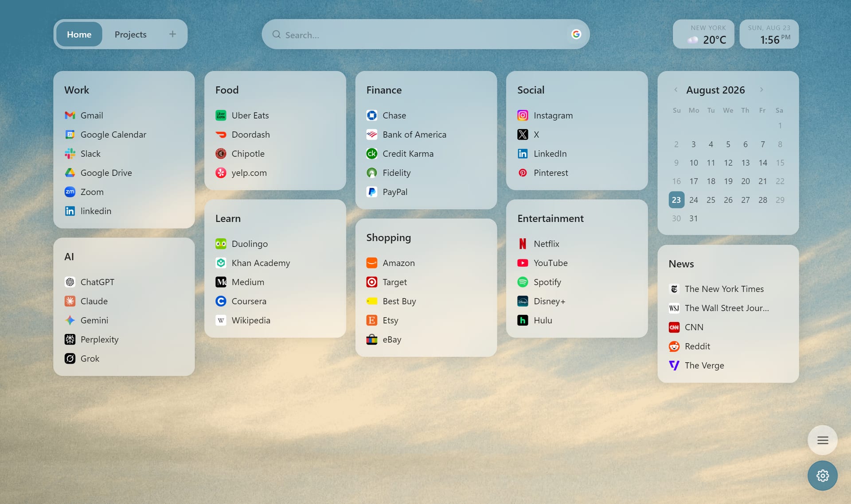Open the eBay link
Viewport: 851px width, 504px height.
(384, 339)
